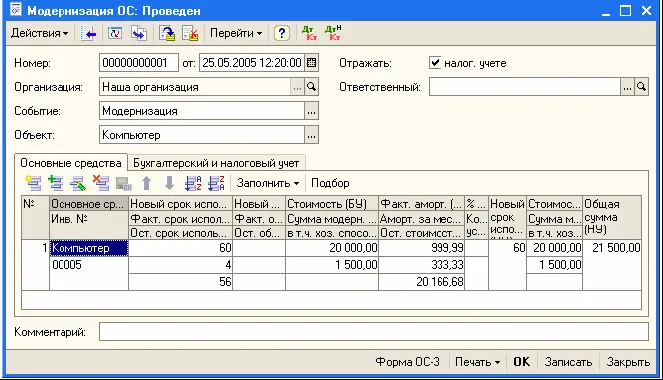The image size is (663, 380).
Task: Open the Действия dropdown menu
Action: coord(39,33)
